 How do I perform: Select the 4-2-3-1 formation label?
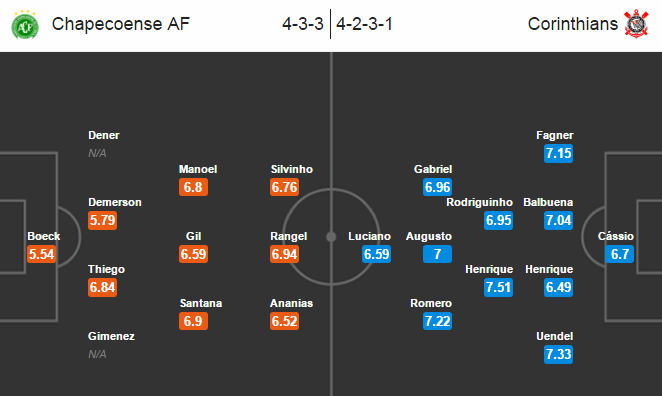(x=364, y=24)
